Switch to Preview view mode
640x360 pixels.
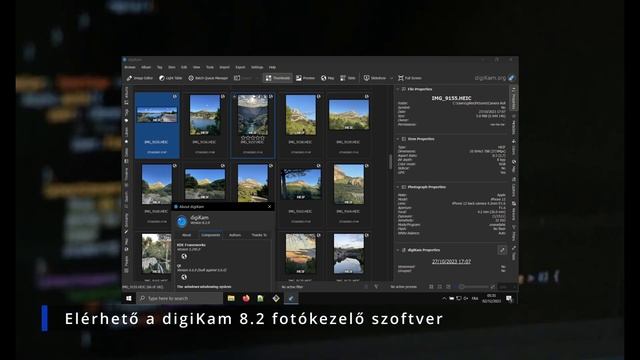coord(305,78)
